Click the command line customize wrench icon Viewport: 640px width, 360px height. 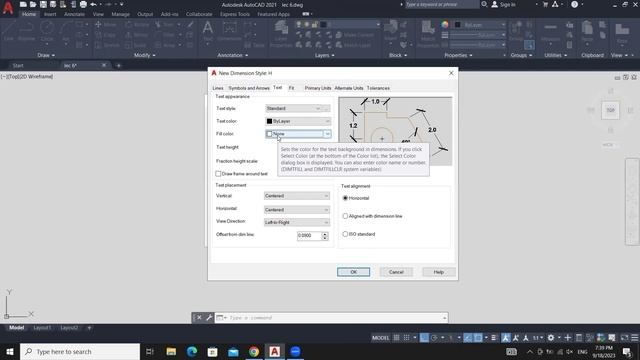209,318
